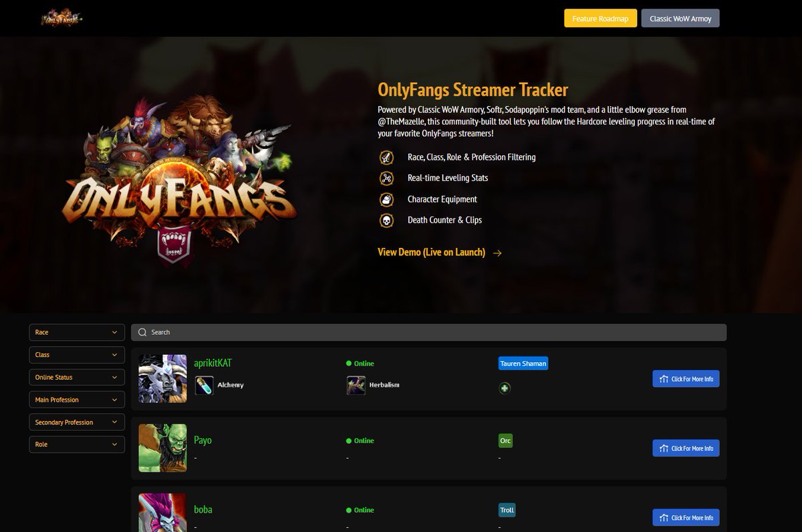Open the Secondary Profession dropdown
The image size is (802, 532).
[77, 422]
